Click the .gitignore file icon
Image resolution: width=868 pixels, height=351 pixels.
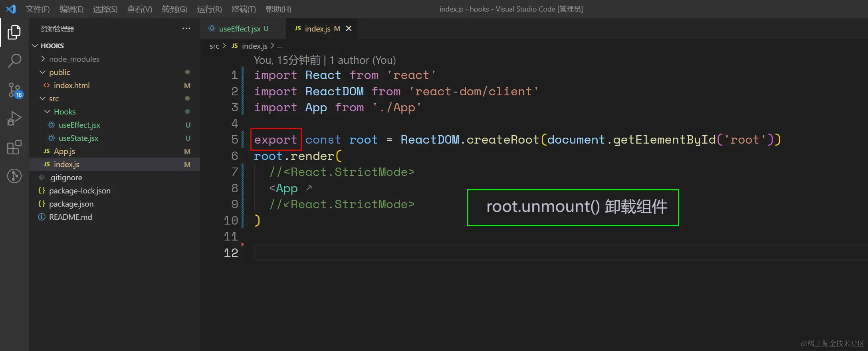point(42,177)
